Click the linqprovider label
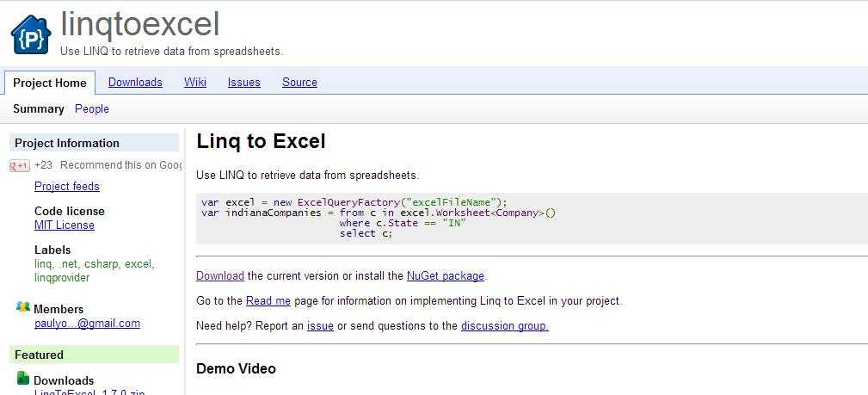 pyautogui.click(x=61, y=278)
